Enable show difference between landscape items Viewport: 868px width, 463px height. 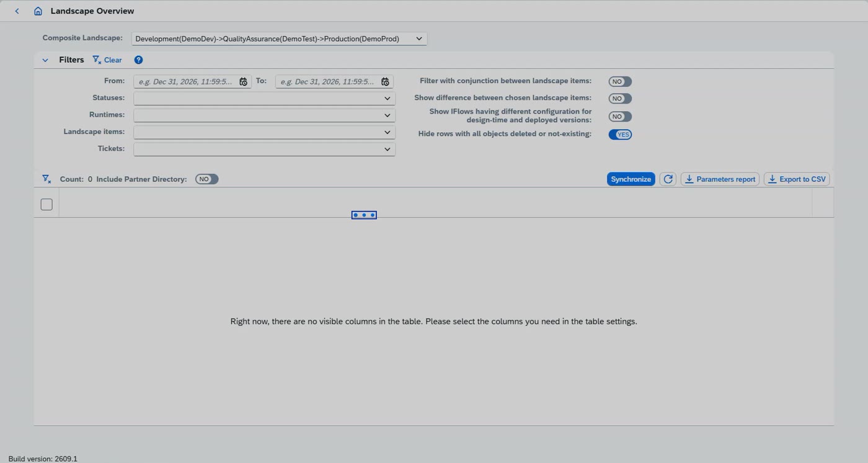620,99
